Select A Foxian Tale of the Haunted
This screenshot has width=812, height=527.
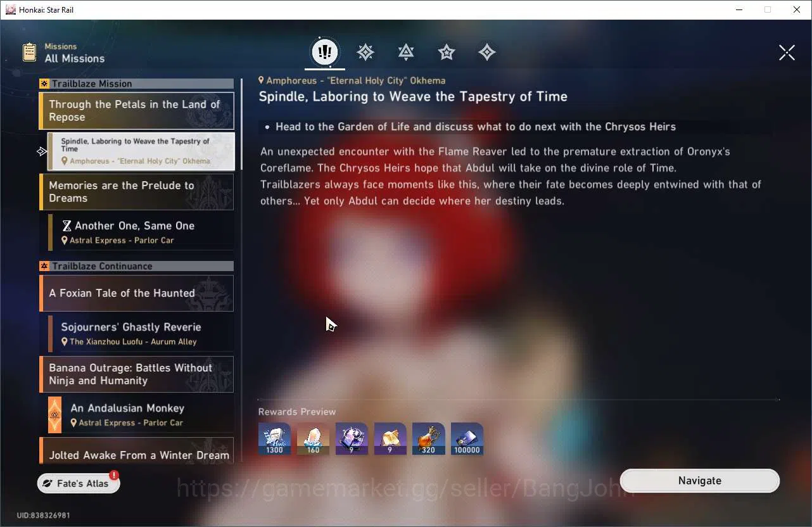137,293
